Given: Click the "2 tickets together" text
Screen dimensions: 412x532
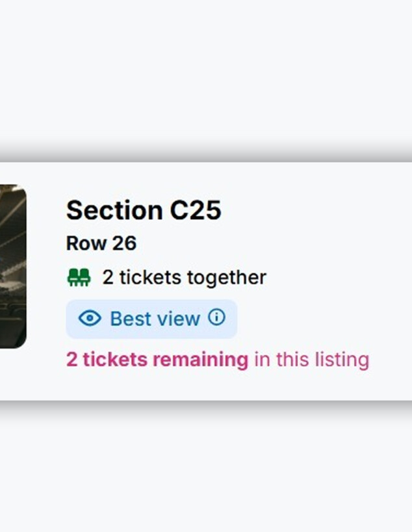Looking at the screenshot, I should click(184, 278).
